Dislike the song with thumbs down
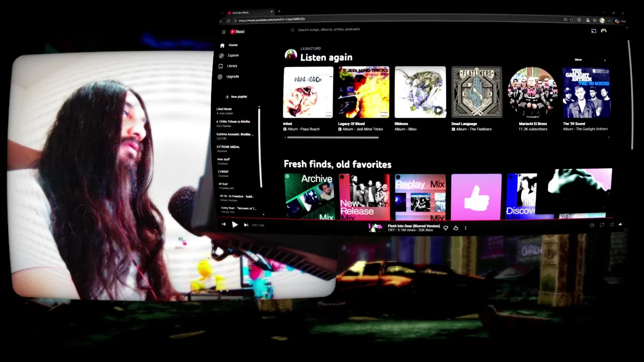 click(x=446, y=228)
